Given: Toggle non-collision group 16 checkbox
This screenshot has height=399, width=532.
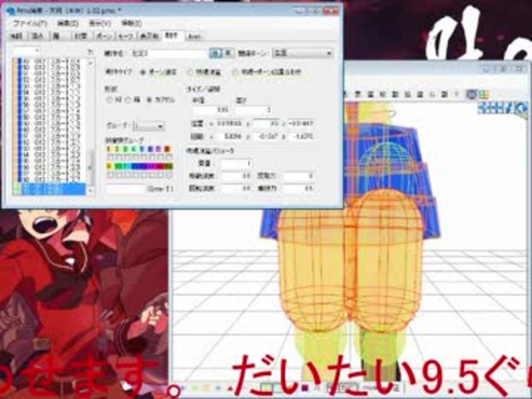Looking at the screenshot, I should point(168,175).
